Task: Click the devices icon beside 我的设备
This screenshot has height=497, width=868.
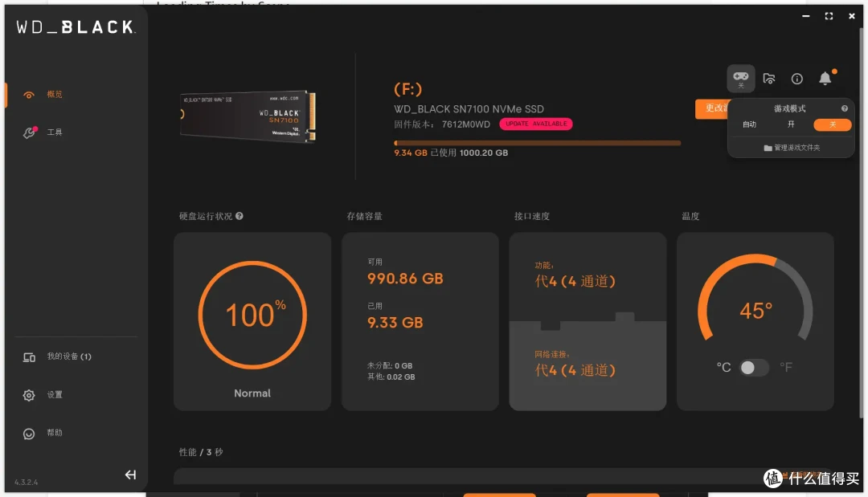Action: click(x=29, y=357)
